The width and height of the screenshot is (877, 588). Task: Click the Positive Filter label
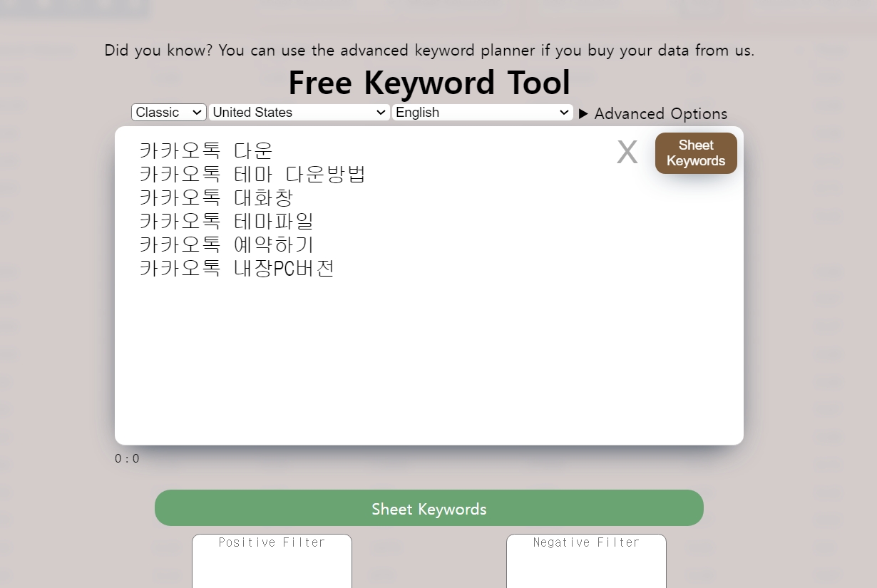[x=272, y=542]
